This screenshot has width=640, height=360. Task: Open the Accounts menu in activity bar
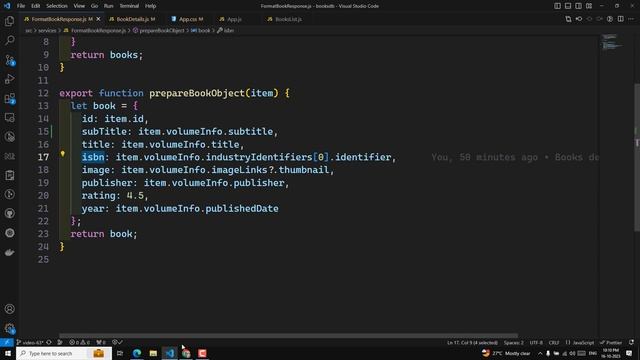click(x=9, y=309)
